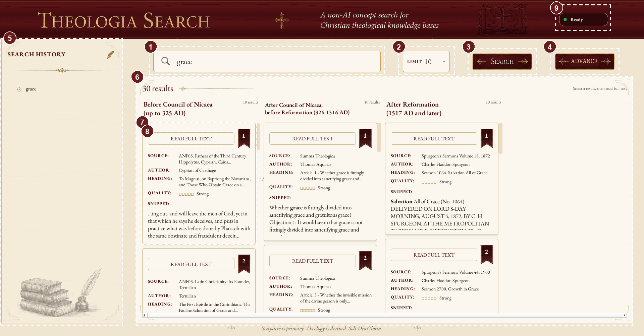Click source "Spurgeon's Sermons Volume 46: 1900"
Screen dimensions: 644x336
click(456, 272)
